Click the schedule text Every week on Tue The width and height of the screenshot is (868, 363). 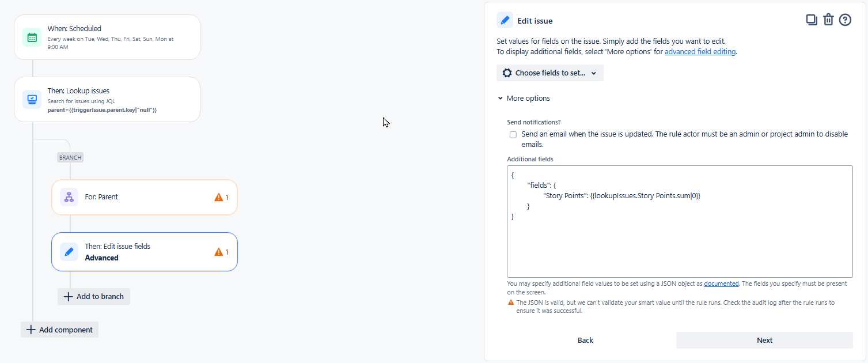coord(110,43)
